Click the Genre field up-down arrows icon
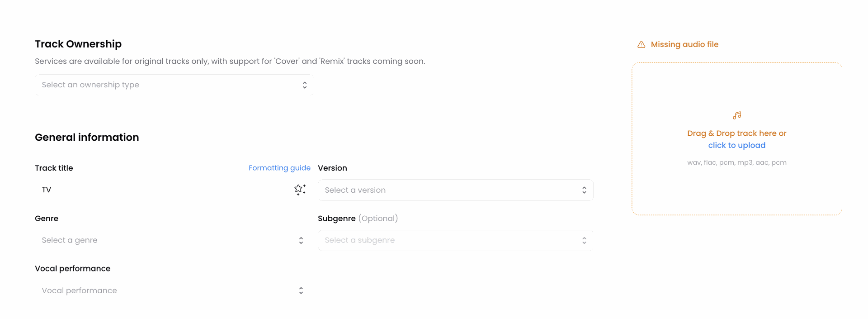 pyautogui.click(x=301, y=240)
